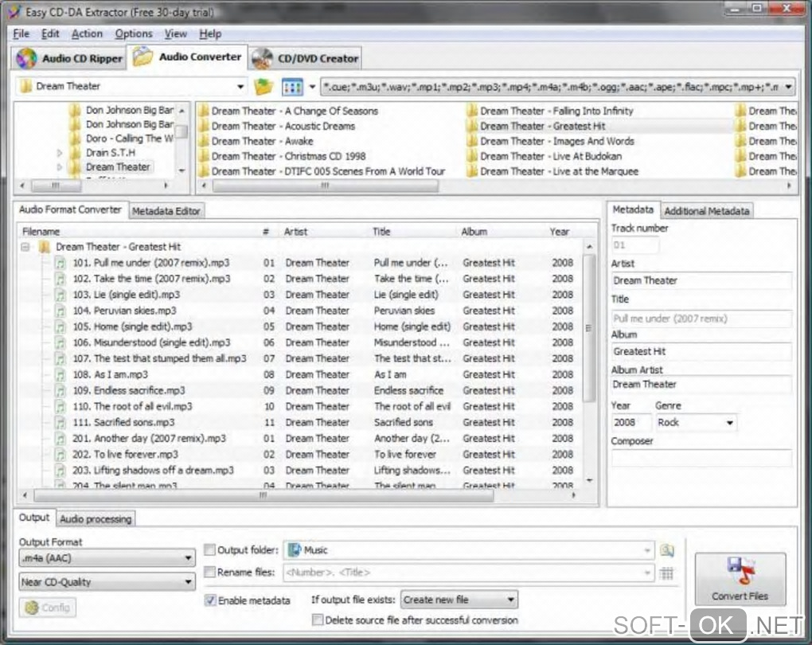
Task: Open the Edit menu
Action: [50, 33]
